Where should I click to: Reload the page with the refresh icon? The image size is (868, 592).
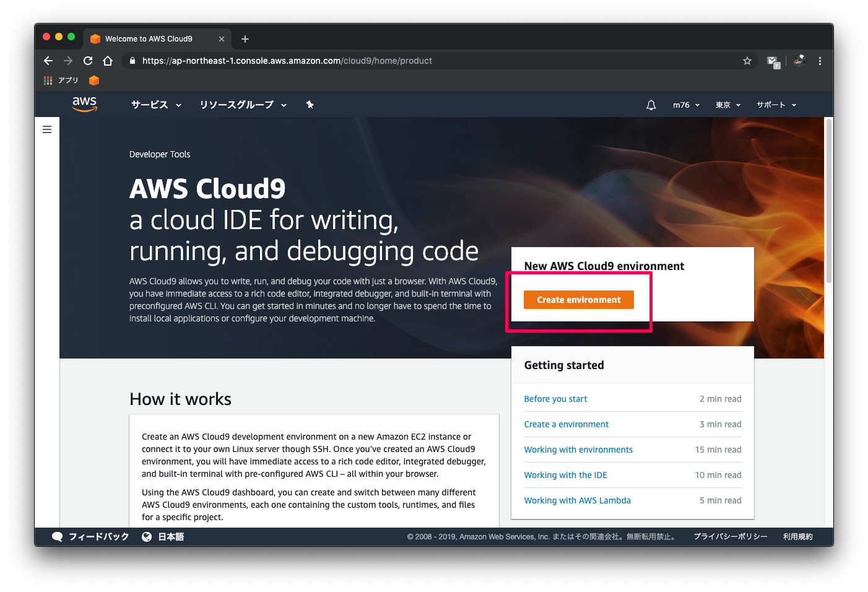click(x=88, y=61)
